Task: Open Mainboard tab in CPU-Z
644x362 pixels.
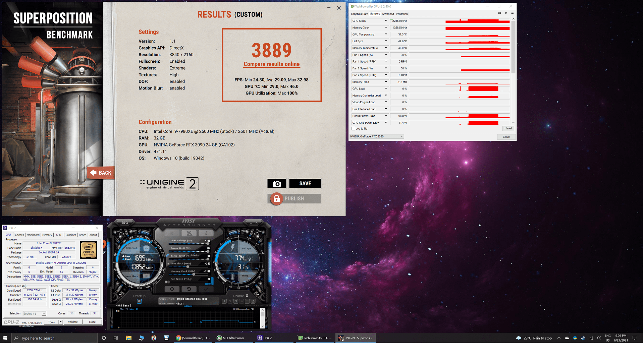Action: coord(33,235)
